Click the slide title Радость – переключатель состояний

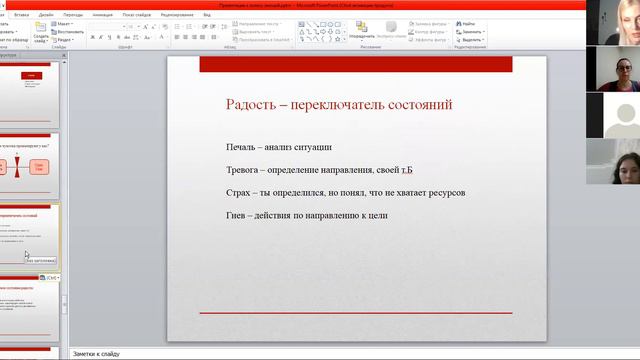339,104
